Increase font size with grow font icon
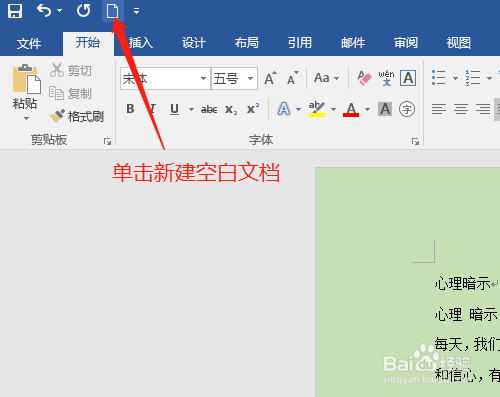500x397 pixels. tap(270, 78)
